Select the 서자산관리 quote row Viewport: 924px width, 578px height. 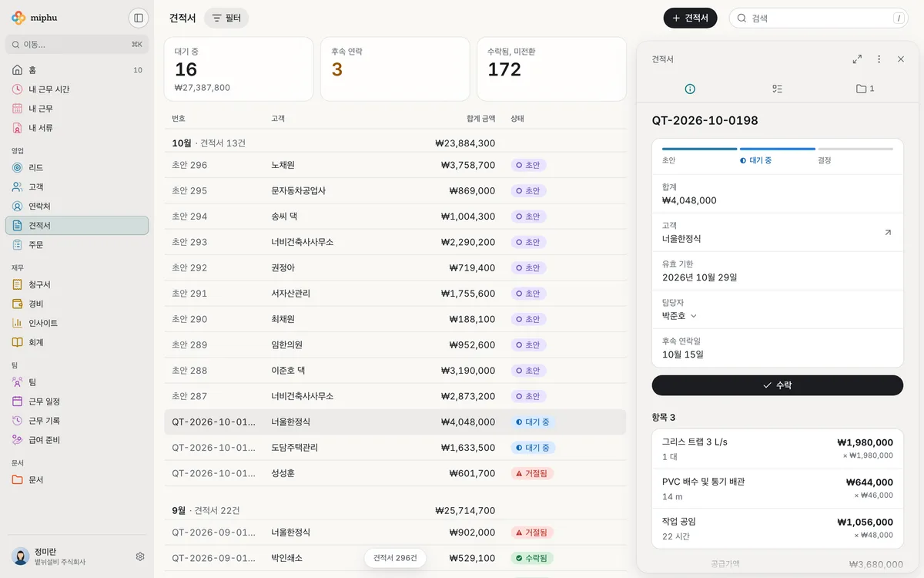click(x=395, y=294)
